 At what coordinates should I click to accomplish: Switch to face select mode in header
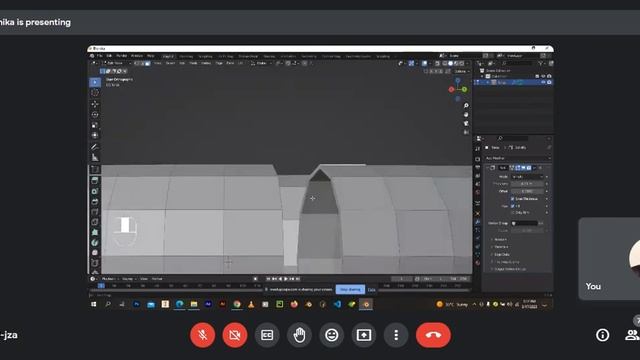[x=147, y=63]
